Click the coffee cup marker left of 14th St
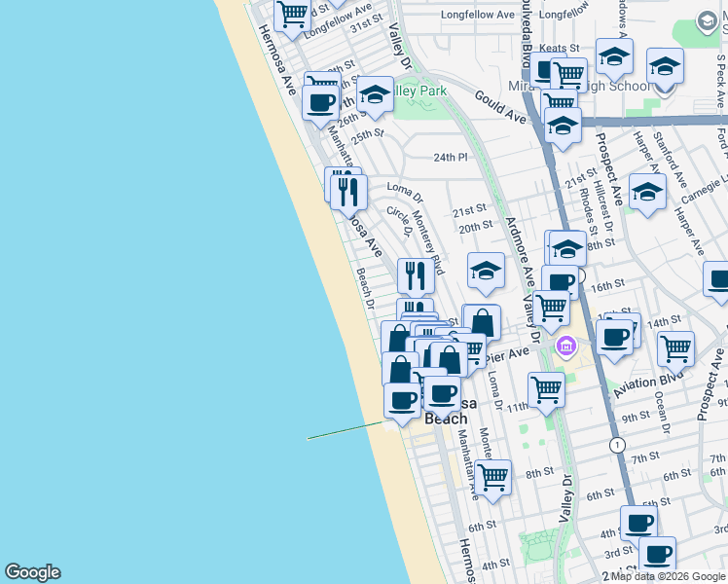 point(615,339)
